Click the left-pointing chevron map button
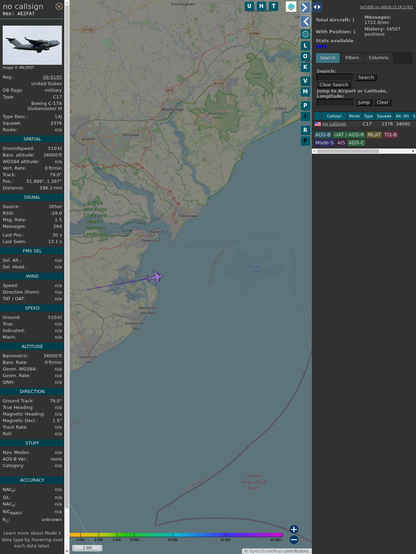This screenshot has height=554, width=416. (x=305, y=22)
